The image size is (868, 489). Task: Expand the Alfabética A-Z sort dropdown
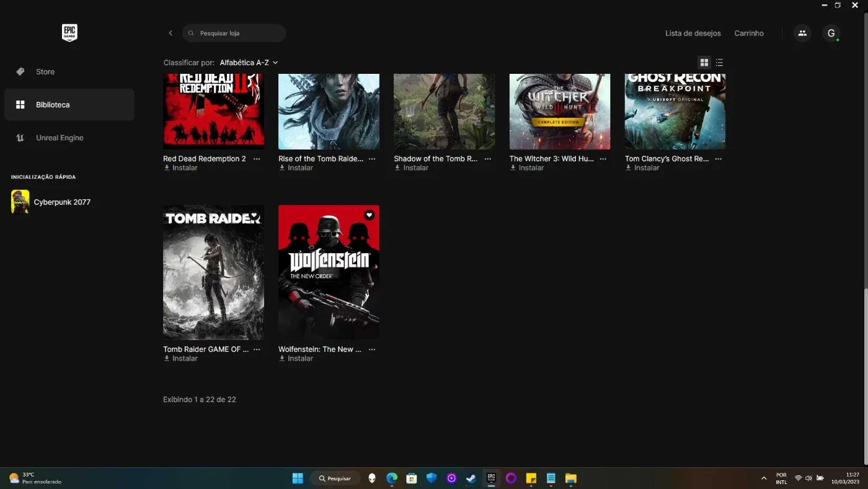[x=249, y=63]
